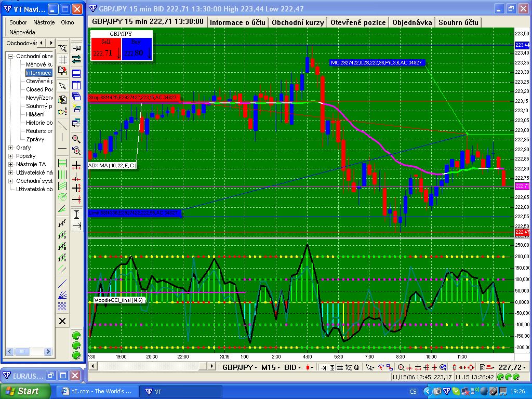Tile windows horizontally
Viewport: 532px width, 399px height.
77,73
